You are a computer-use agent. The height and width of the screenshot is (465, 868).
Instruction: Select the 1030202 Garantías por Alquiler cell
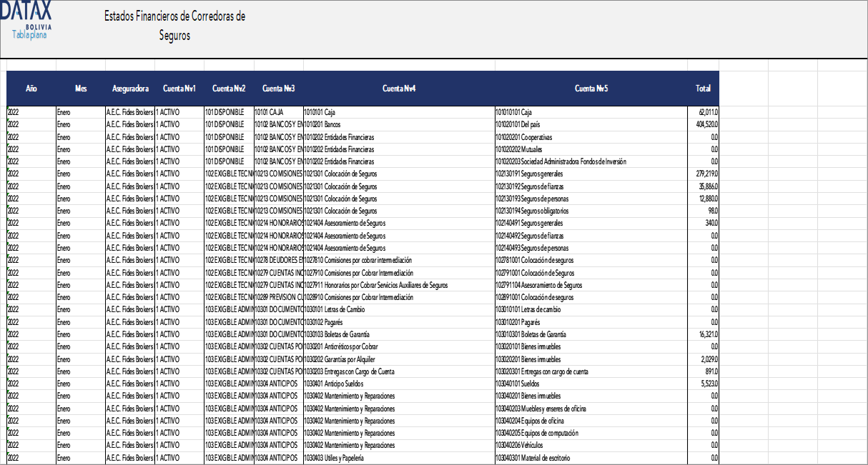[399, 359]
